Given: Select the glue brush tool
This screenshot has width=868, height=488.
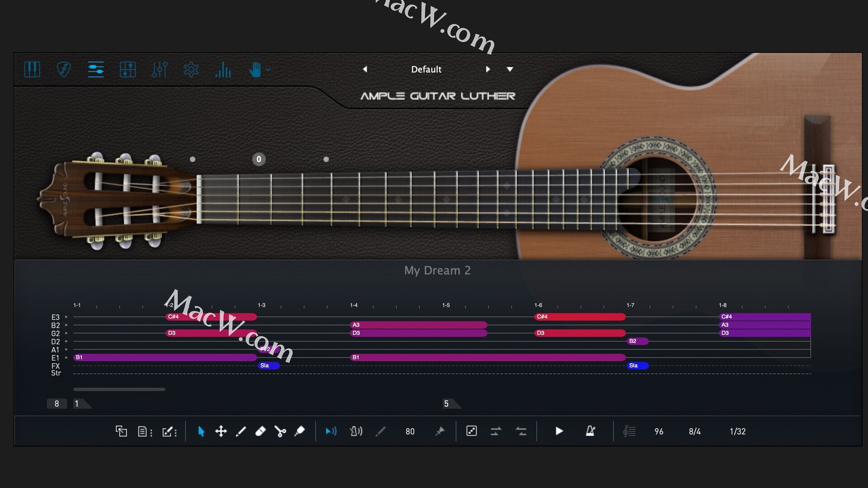Looking at the screenshot, I should [299, 432].
